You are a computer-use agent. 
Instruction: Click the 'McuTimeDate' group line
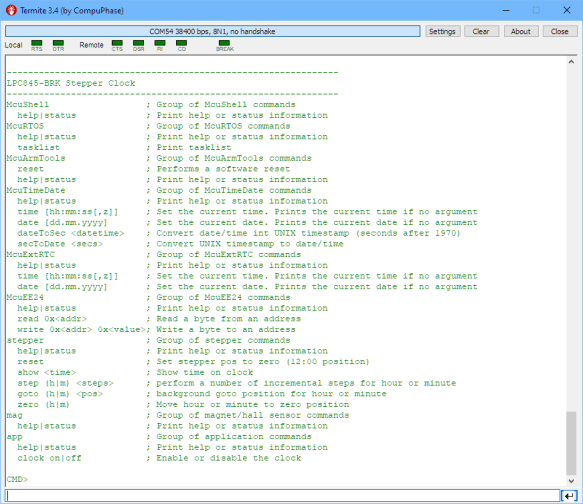click(36, 190)
